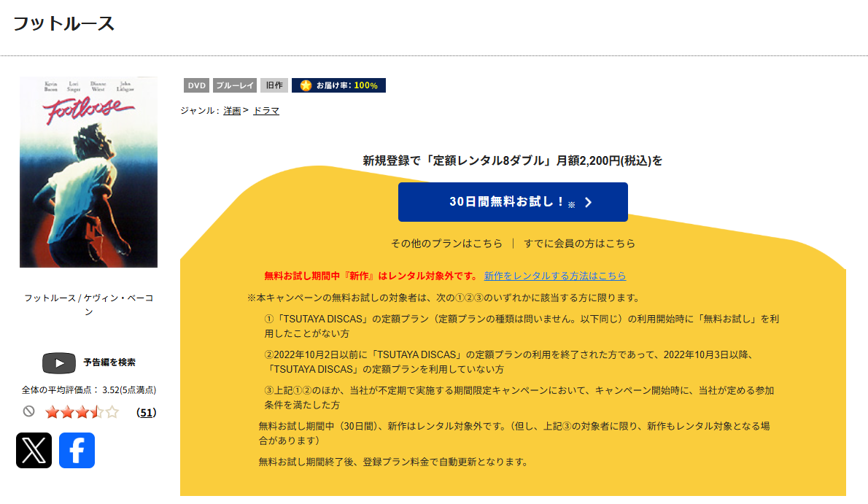Open 新作をレンタルする方法はこちら link
868x504 pixels.
coord(555,276)
